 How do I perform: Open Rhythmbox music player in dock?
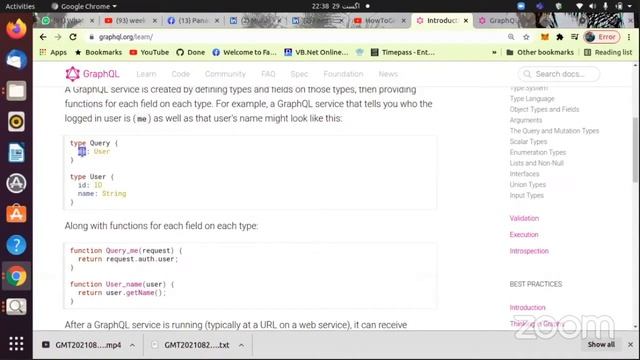pyautogui.click(x=16, y=122)
